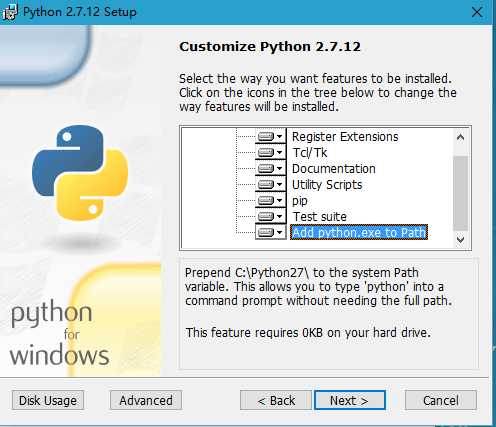Screen dimensions: 496x427
Task: Show Disk Usage details
Action: [48, 400]
